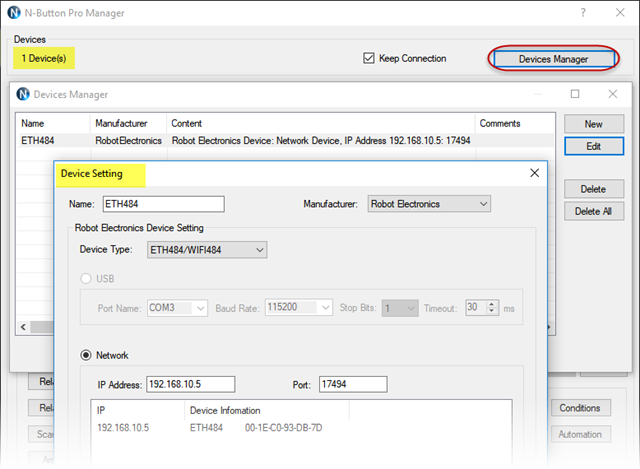Increase Timeout value with up arrow

coord(492,304)
